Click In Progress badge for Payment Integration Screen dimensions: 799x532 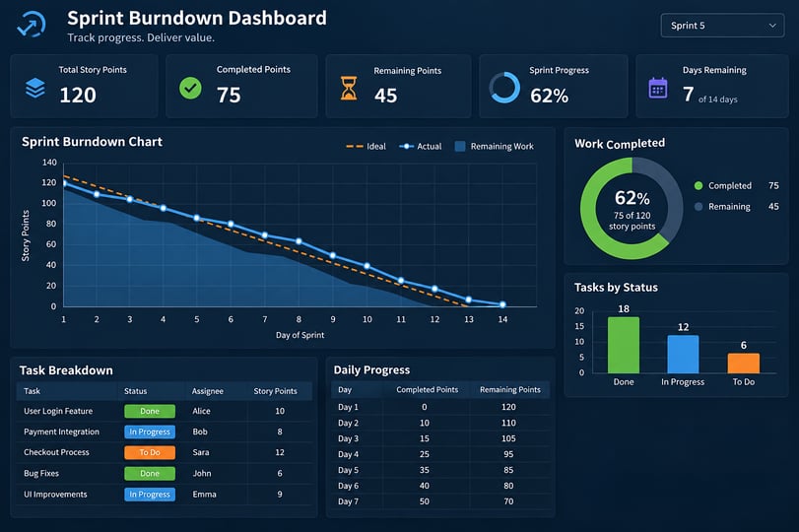tap(150, 432)
